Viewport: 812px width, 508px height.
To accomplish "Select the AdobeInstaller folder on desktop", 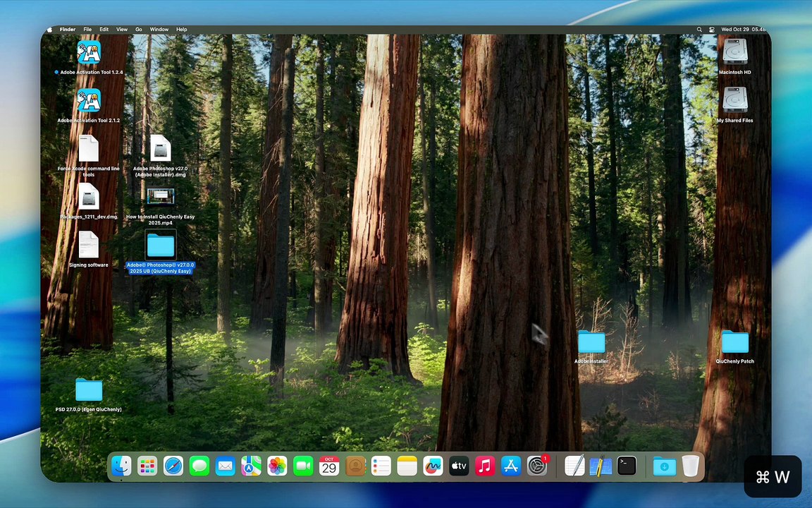I will tap(591, 343).
